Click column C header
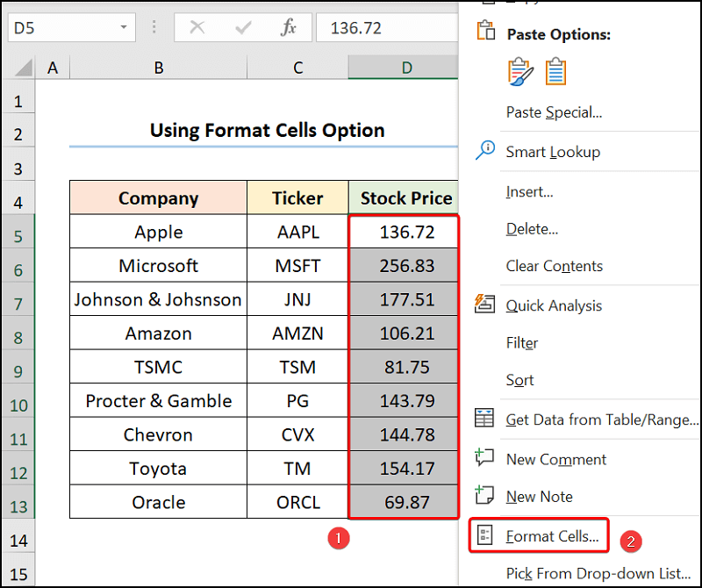 [x=297, y=68]
